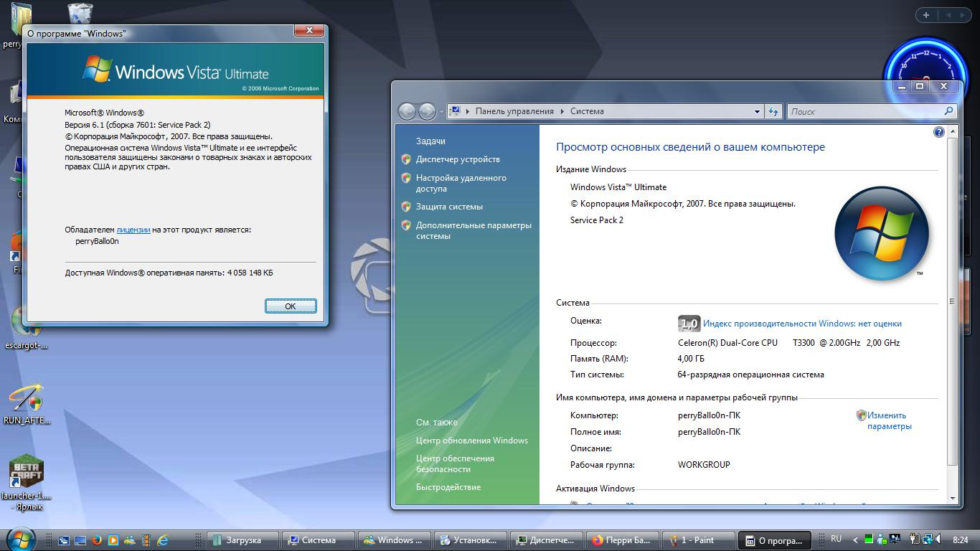Open the Recycle Bin on the desktop
The width and height of the screenshot is (980, 551).
80,13
